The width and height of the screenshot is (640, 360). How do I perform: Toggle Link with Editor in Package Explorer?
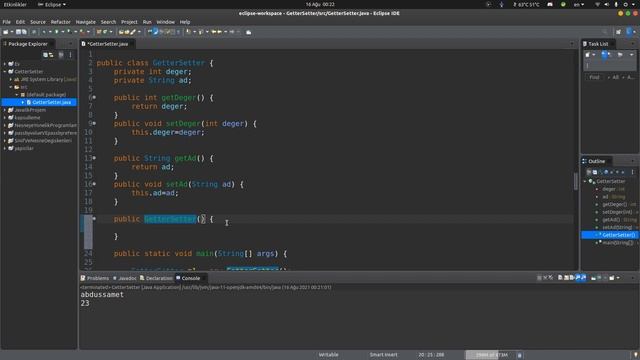pos(51,55)
